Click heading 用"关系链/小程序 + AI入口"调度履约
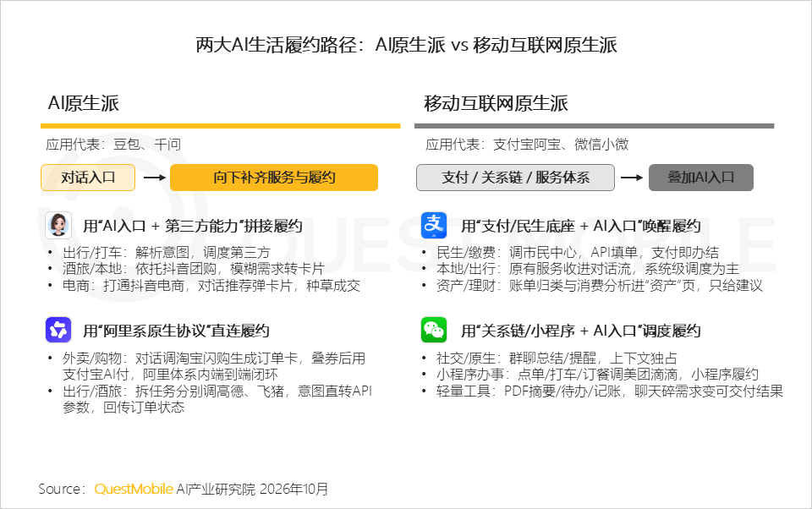This screenshot has height=509, width=812. (x=580, y=331)
